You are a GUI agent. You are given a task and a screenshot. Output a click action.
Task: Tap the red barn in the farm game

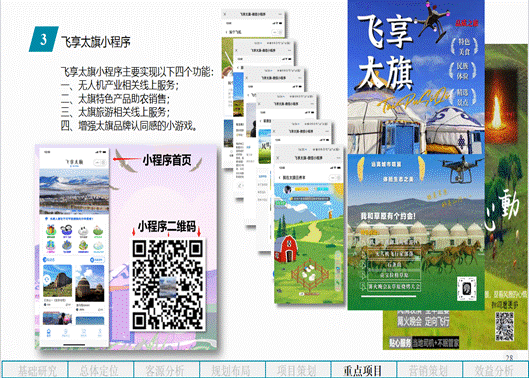[286, 249]
